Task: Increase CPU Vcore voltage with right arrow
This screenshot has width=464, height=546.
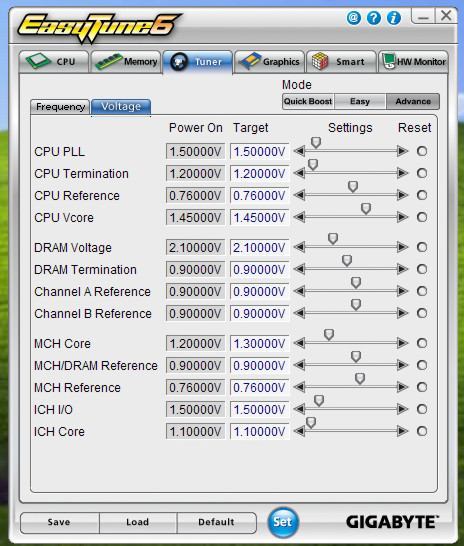Action: [402, 217]
